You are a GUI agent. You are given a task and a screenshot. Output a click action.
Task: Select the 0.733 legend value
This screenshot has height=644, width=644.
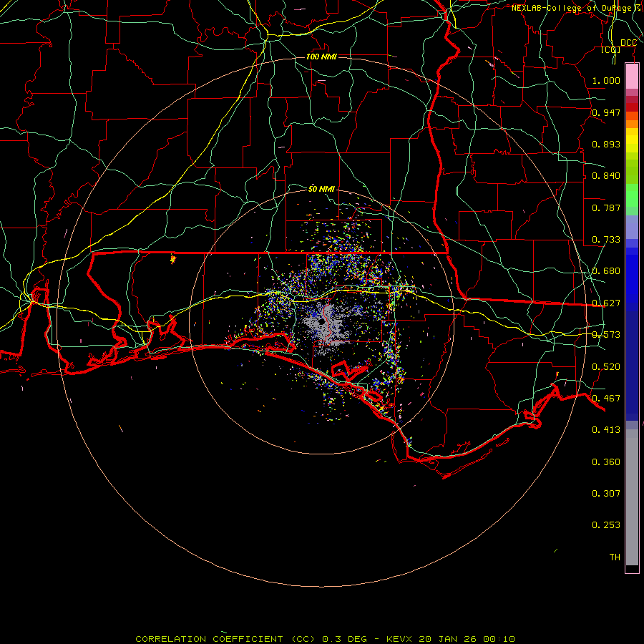click(x=606, y=240)
